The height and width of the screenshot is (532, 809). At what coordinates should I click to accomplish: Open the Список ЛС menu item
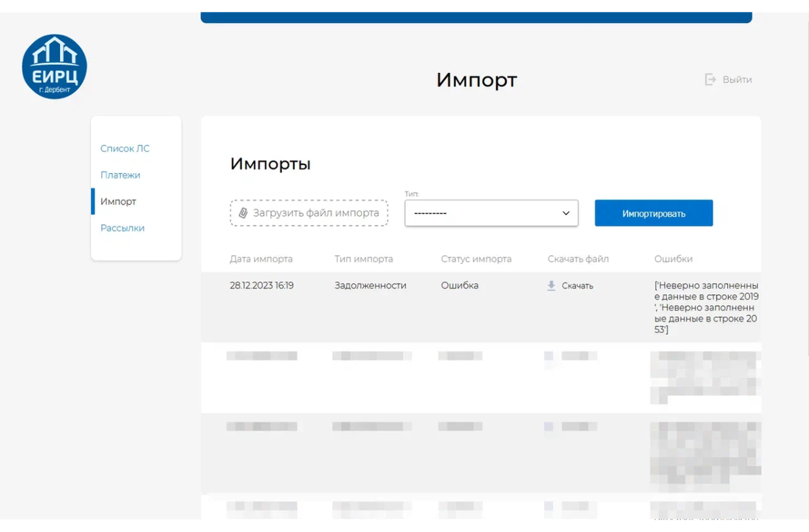pyautogui.click(x=125, y=148)
